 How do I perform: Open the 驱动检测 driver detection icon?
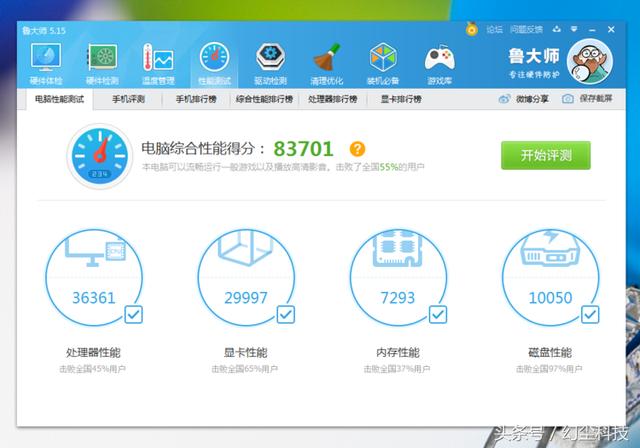(270, 64)
